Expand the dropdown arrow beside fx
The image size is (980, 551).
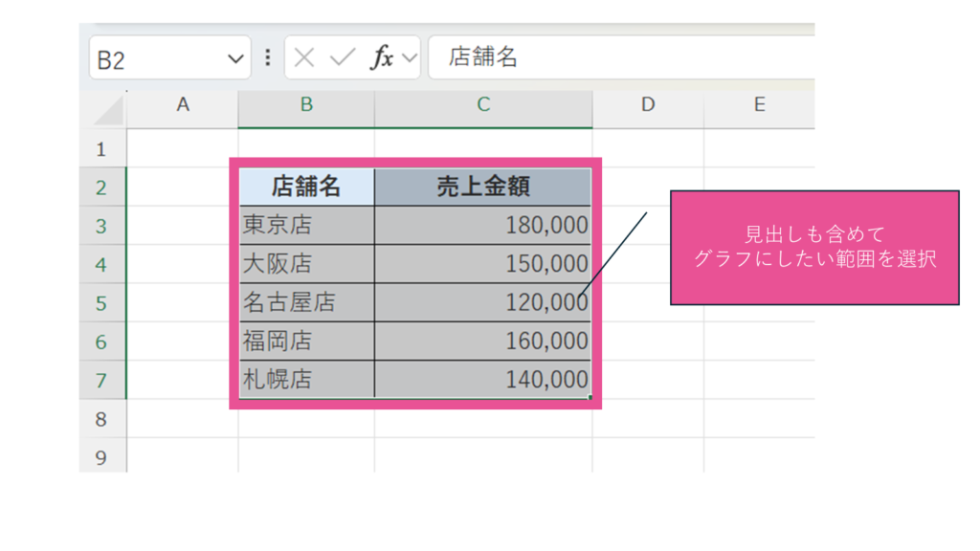[x=410, y=57]
